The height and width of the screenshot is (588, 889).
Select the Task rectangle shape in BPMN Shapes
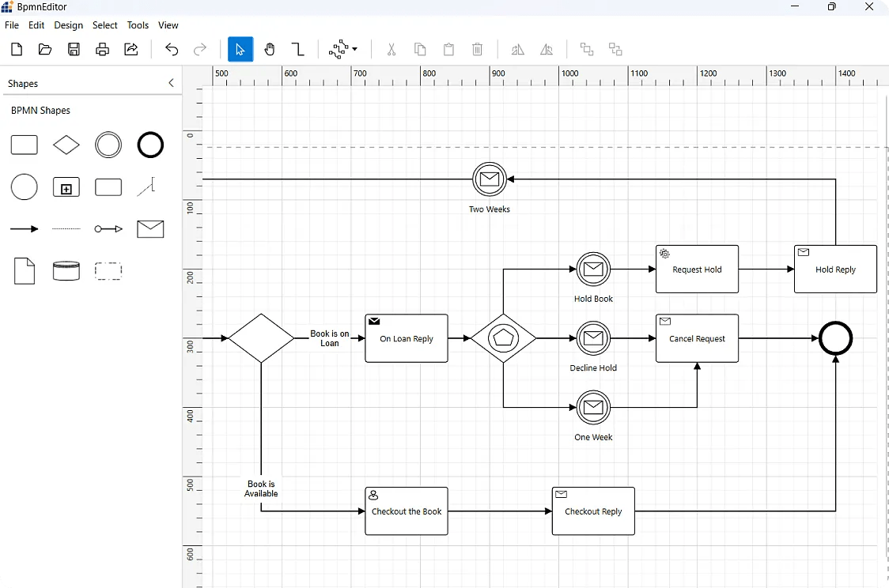(24, 145)
